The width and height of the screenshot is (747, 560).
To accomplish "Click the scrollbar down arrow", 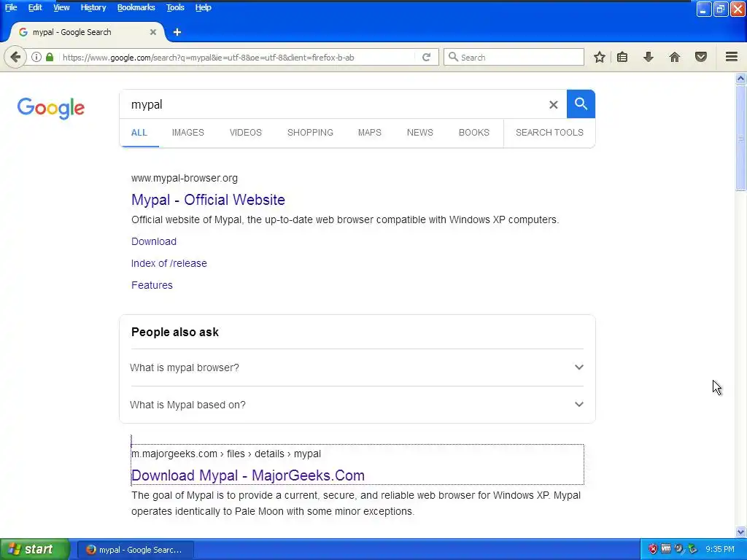I will 740,532.
